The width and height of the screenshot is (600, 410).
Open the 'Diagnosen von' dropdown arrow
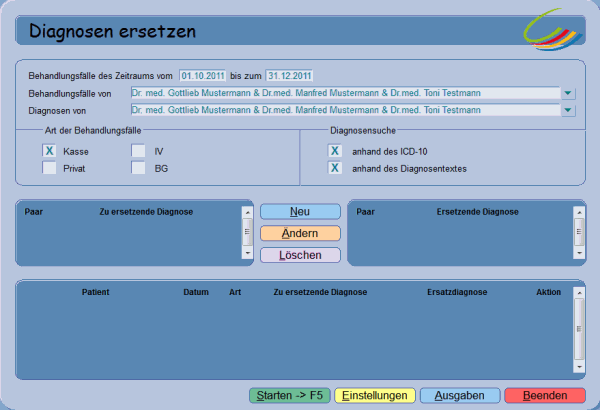click(568, 110)
